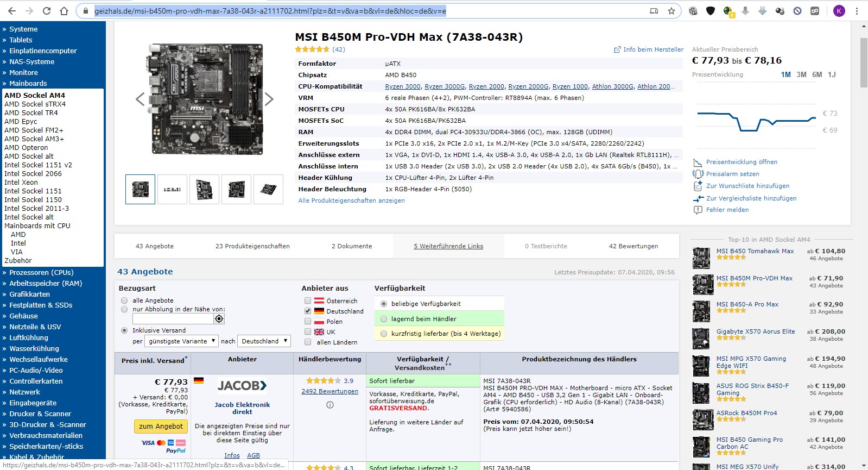Click the product star rating icons
Viewport: 868px width, 470px height.
tap(312, 49)
